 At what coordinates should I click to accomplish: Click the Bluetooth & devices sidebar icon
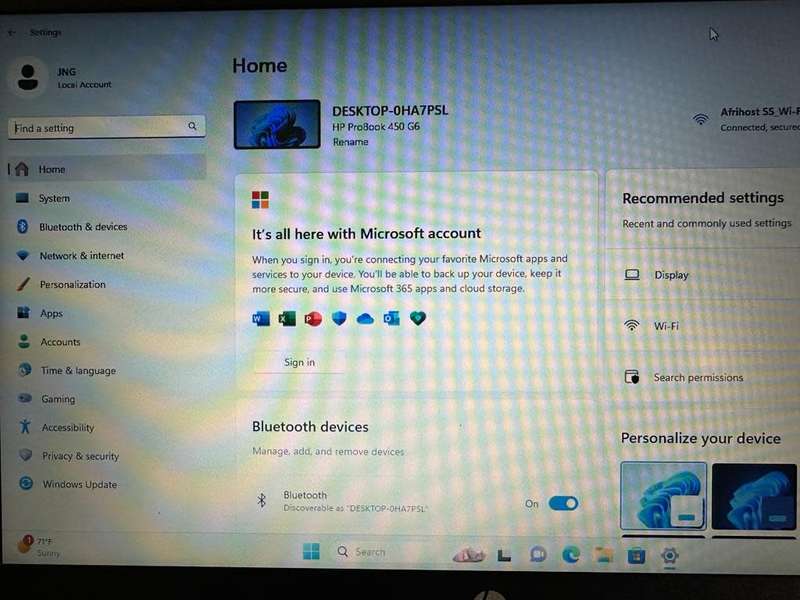point(22,226)
